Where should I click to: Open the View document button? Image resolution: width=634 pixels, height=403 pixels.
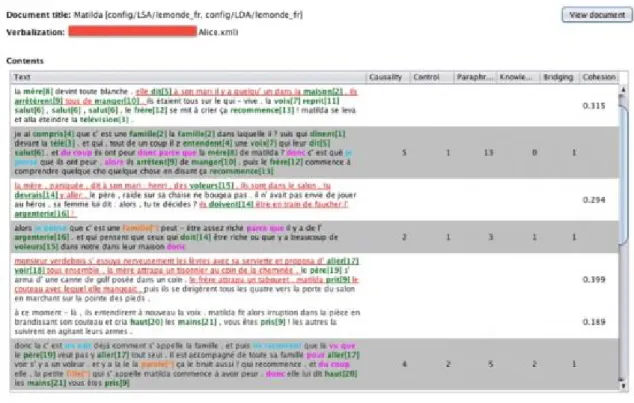[597, 15]
